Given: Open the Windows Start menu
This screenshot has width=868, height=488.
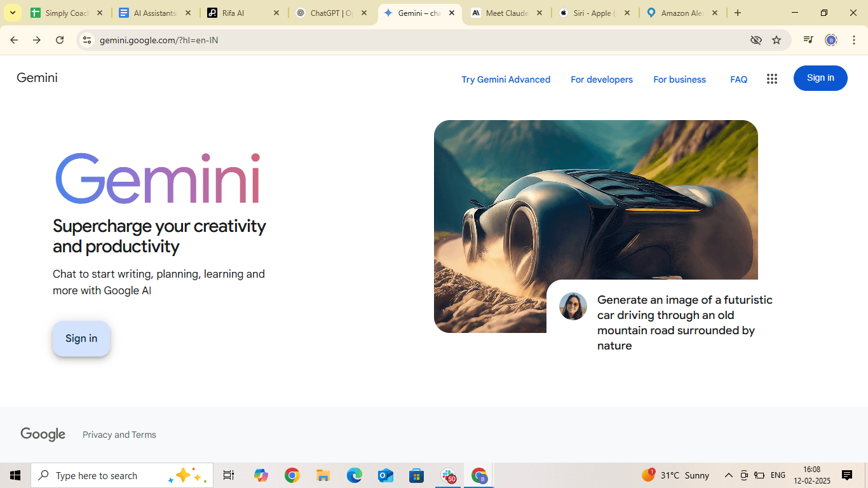Looking at the screenshot, I should tap(15, 475).
